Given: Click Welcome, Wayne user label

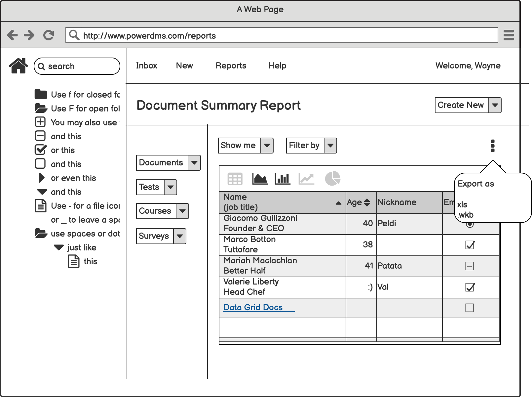Looking at the screenshot, I should [x=468, y=66].
